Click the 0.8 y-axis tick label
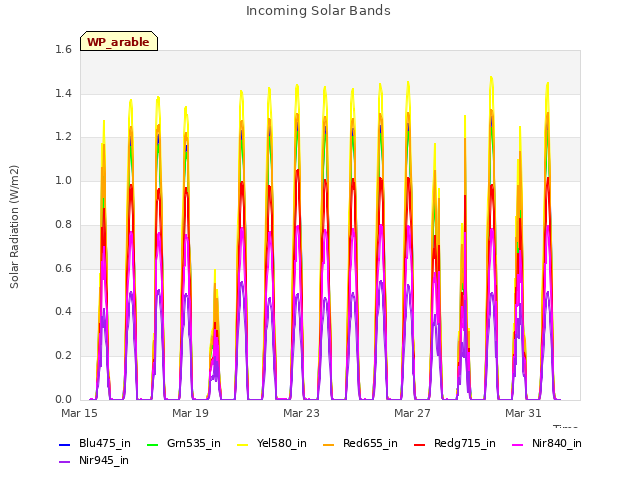Viewport: 640px width, 480px height. (x=63, y=224)
